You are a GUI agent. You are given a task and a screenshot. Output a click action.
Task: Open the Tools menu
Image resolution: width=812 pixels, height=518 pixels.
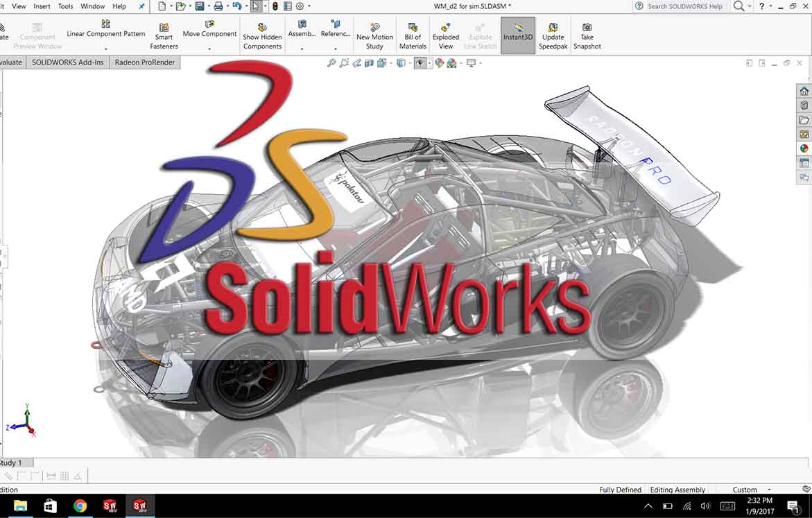(65, 6)
